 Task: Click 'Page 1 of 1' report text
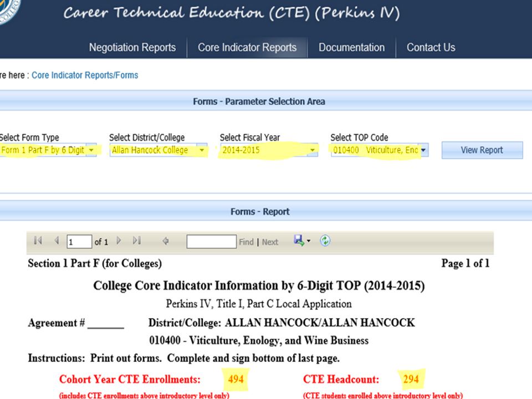(465, 263)
